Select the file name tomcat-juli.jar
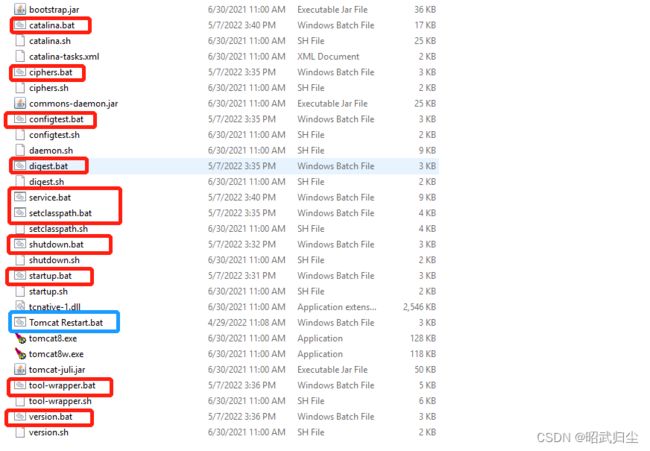The image size is (650, 451). click(57, 370)
